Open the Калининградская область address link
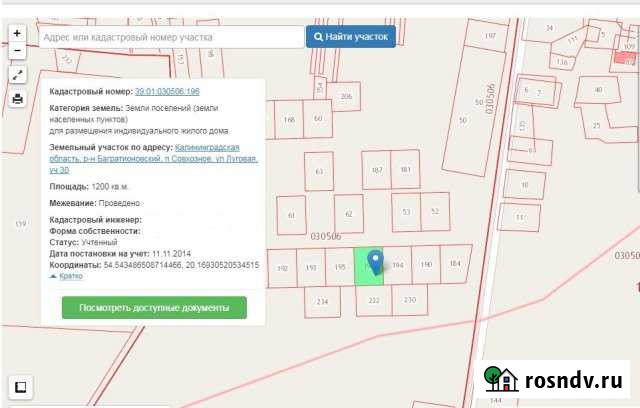 (x=216, y=147)
